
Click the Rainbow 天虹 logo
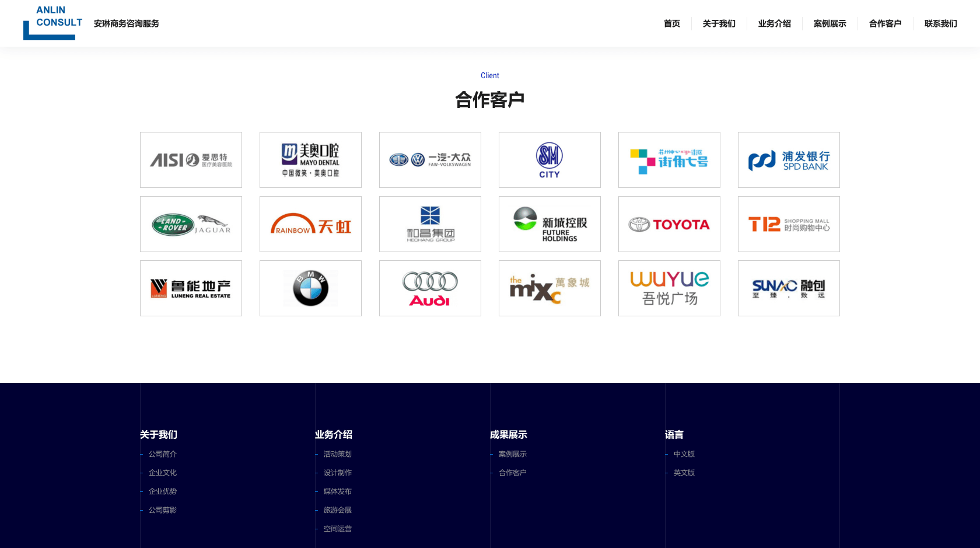click(310, 224)
